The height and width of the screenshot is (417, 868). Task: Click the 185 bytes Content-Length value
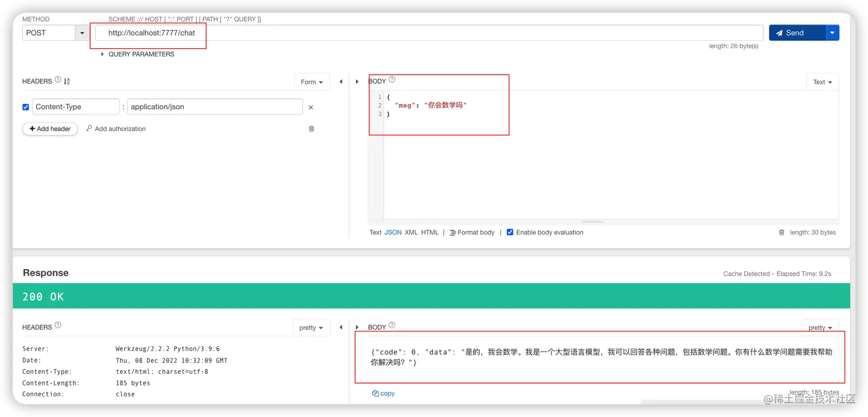click(x=133, y=383)
